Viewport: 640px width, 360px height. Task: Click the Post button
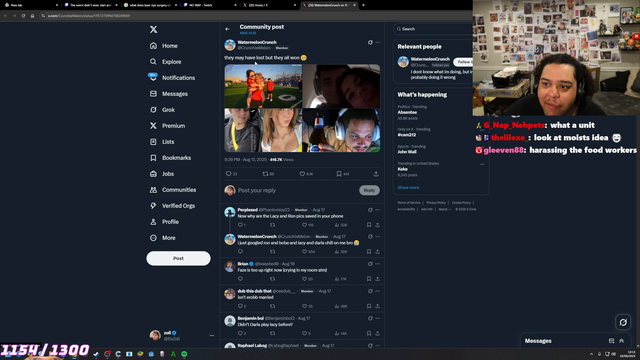(x=178, y=258)
